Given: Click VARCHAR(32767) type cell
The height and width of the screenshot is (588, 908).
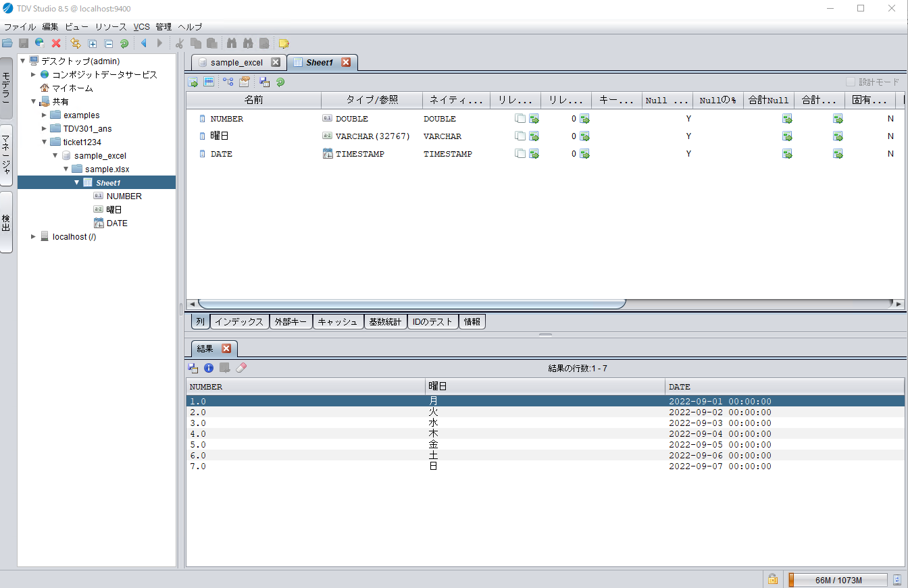Looking at the screenshot, I should (x=373, y=136).
